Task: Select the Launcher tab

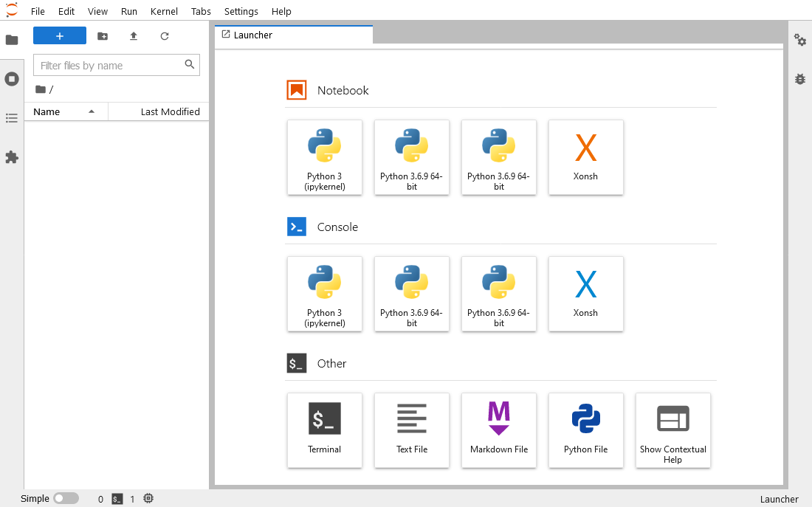Action: 294,35
